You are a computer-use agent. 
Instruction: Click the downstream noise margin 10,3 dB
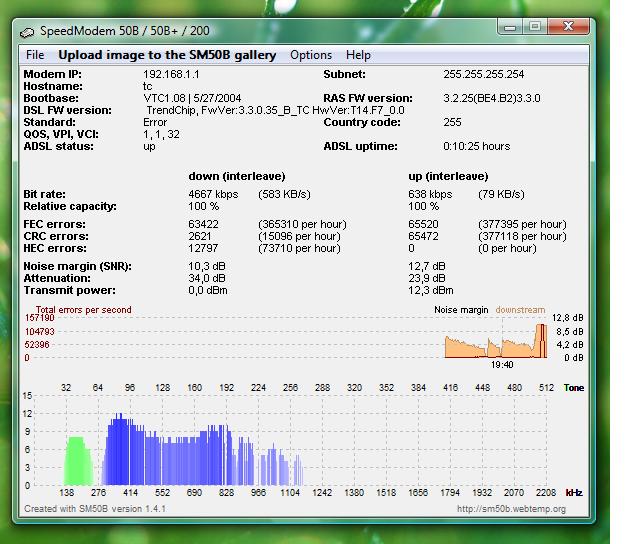[x=207, y=266]
